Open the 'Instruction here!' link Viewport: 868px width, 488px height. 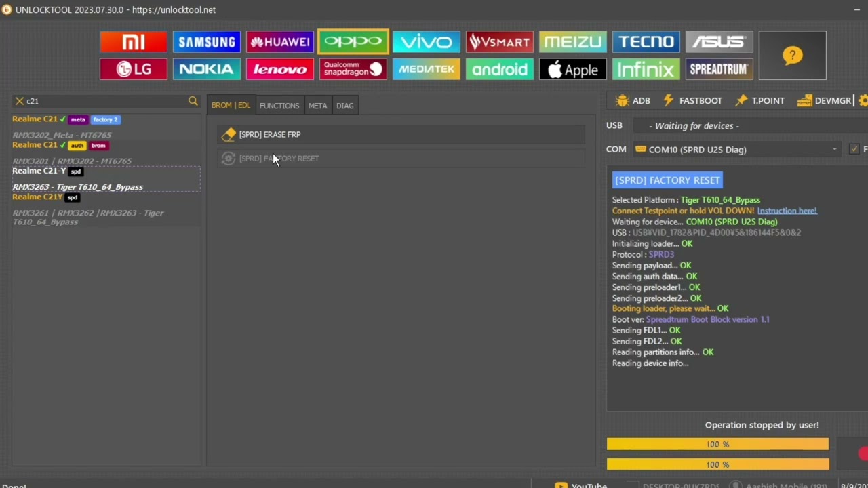click(787, 211)
